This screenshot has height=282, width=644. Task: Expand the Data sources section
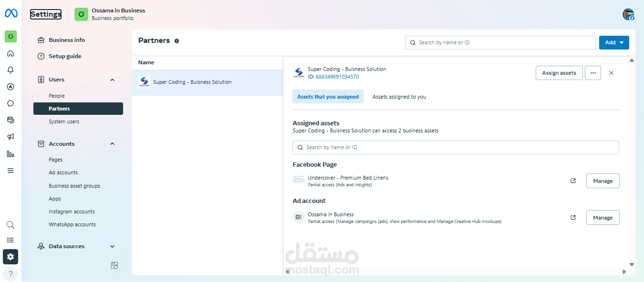click(x=113, y=246)
